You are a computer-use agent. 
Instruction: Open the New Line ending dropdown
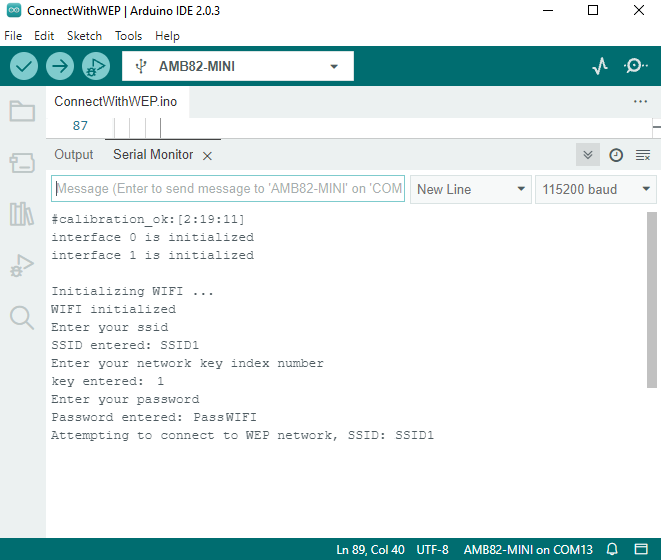pos(471,189)
